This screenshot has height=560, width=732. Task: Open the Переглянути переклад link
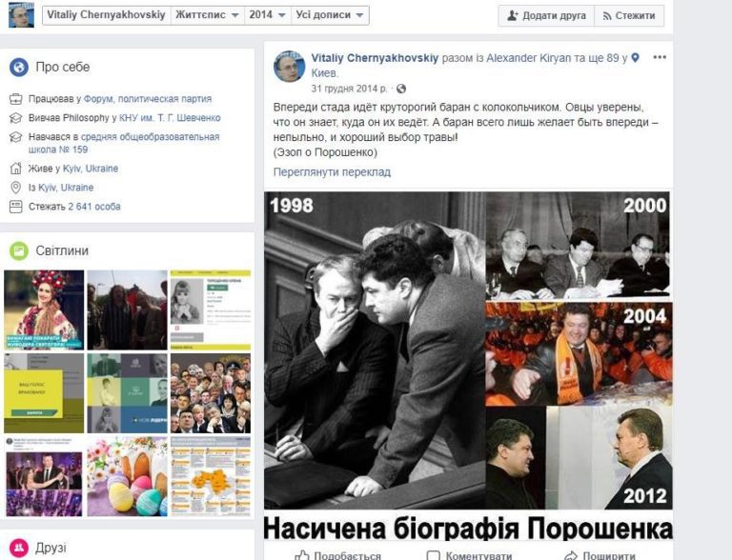click(x=332, y=172)
